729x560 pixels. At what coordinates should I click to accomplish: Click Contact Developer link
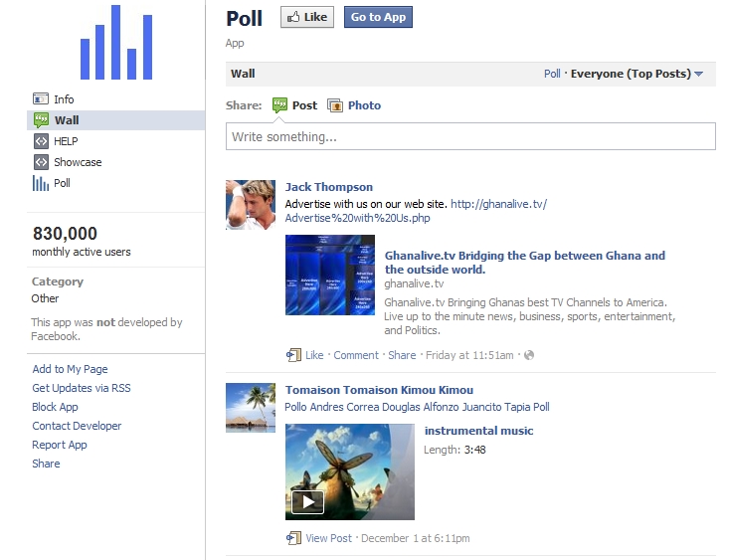coord(77,426)
